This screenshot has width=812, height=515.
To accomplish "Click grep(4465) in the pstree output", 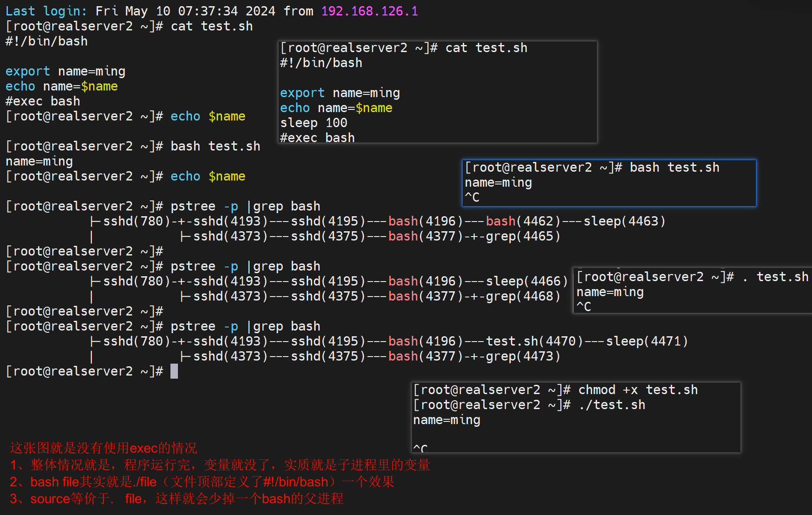I will point(523,236).
